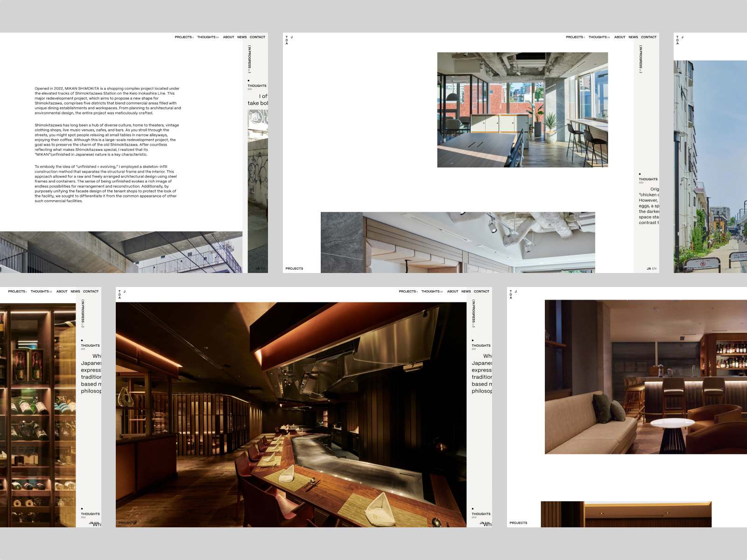Screen dimensions: 747x560
Task: Select CONTACT in the office photo page header
Action: [x=648, y=37]
